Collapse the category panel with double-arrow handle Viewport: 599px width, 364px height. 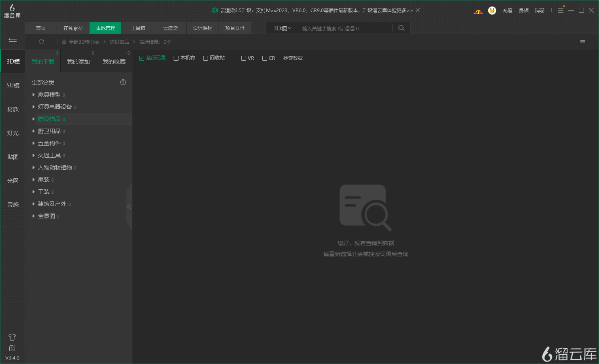point(129,207)
